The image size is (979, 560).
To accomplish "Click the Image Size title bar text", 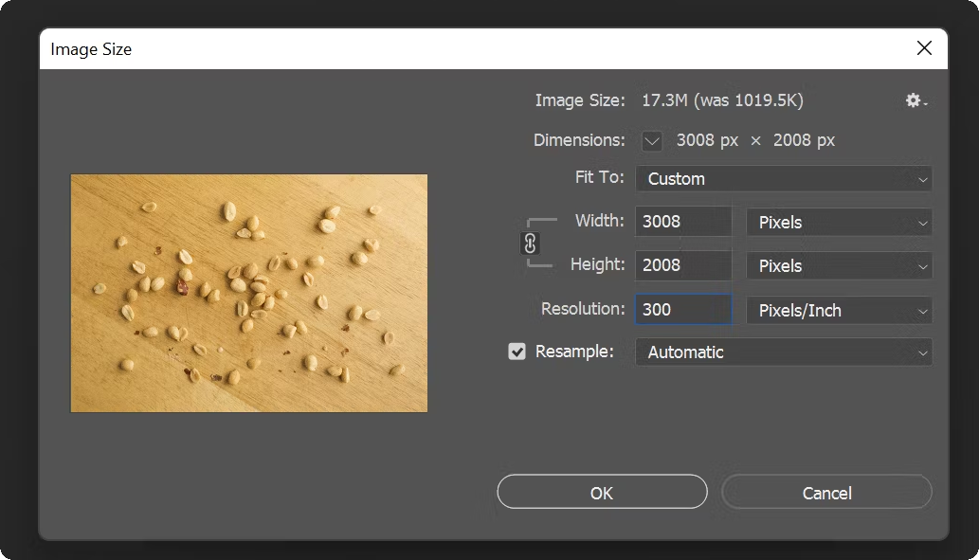I will tap(91, 49).
